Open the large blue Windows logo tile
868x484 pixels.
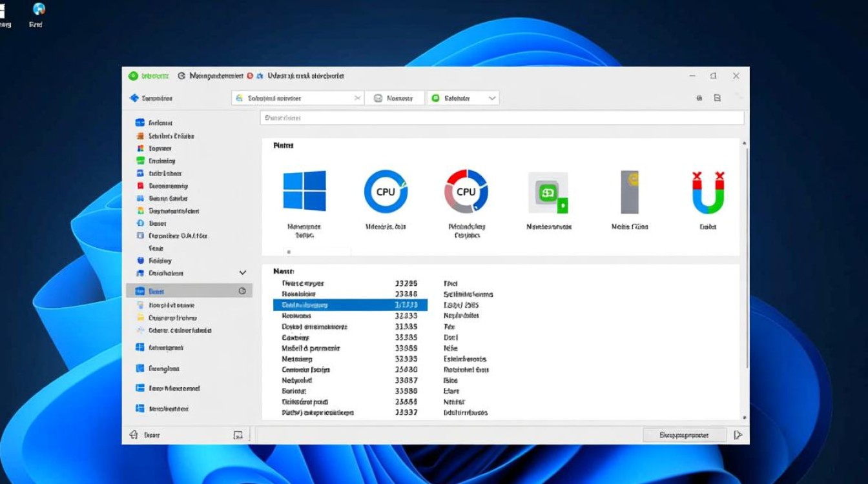point(304,191)
